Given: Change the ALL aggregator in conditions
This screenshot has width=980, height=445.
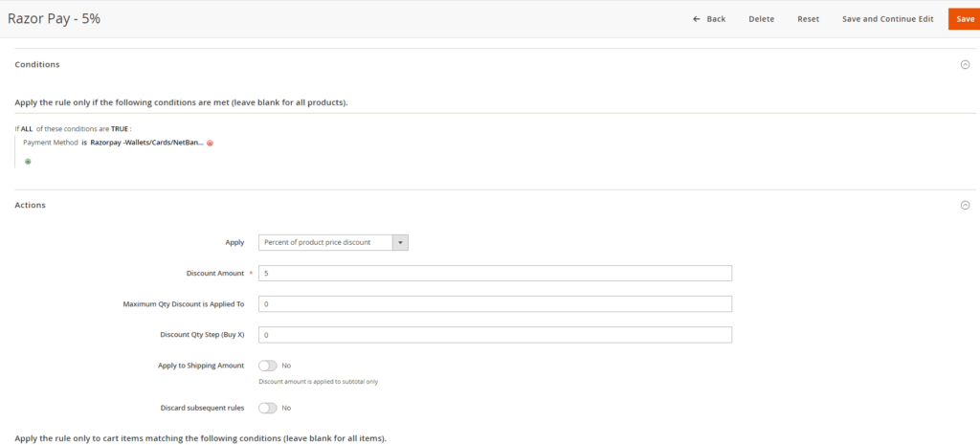Looking at the screenshot, I should click(27, 129).
